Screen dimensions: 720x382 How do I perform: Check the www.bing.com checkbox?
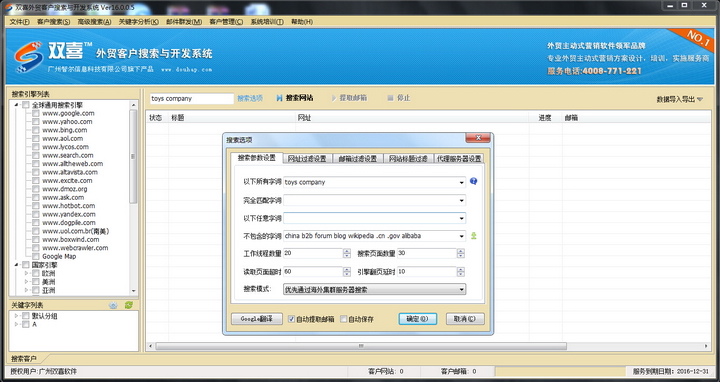(35, 130)
